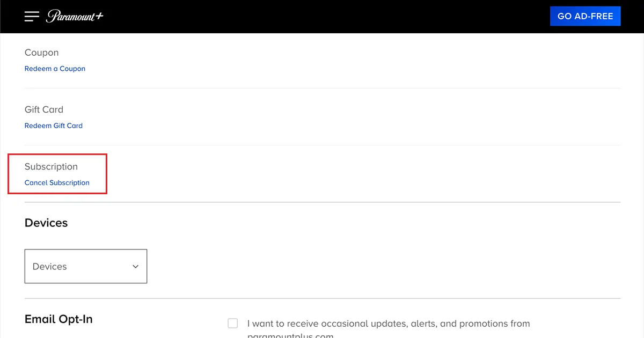Expand the list of registered devices
This screenshot has width=644, height=338.
(86, 266)
